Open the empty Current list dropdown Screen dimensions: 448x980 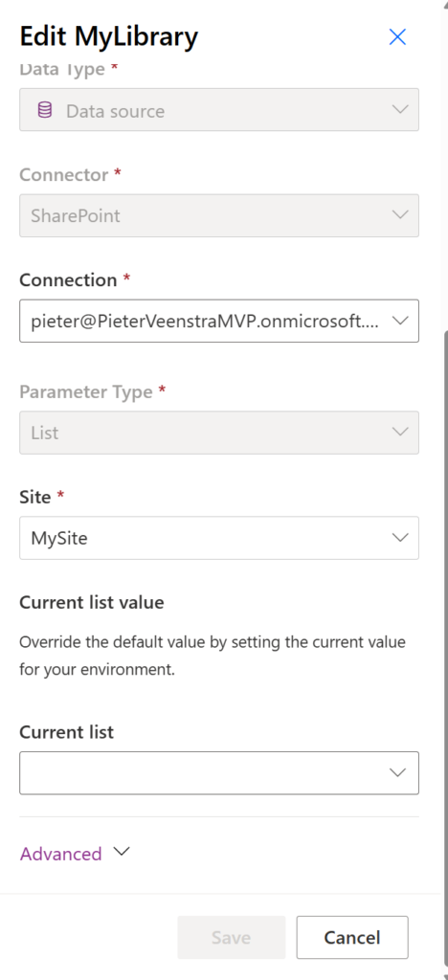(219, 773)
